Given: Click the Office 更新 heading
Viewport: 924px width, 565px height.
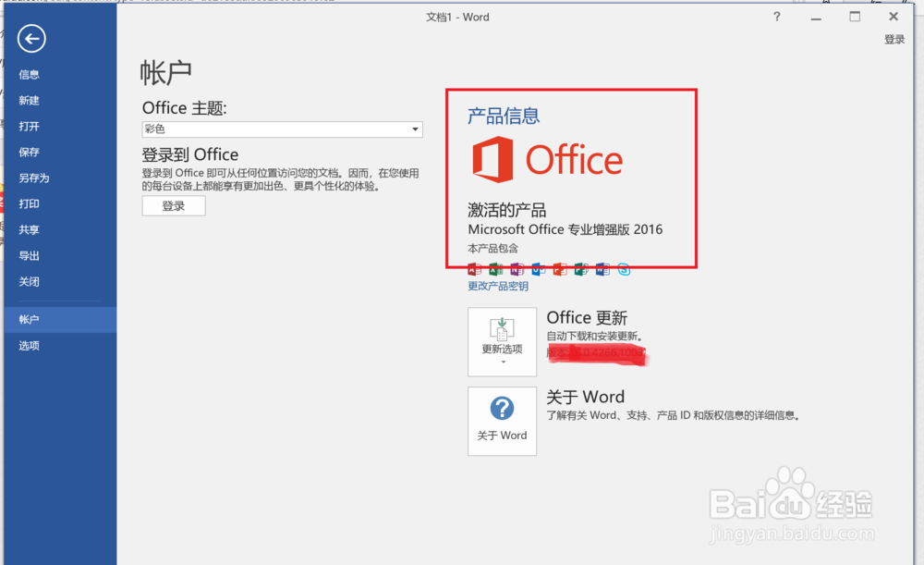Looking at the screenshot, I should click(587, 318).
